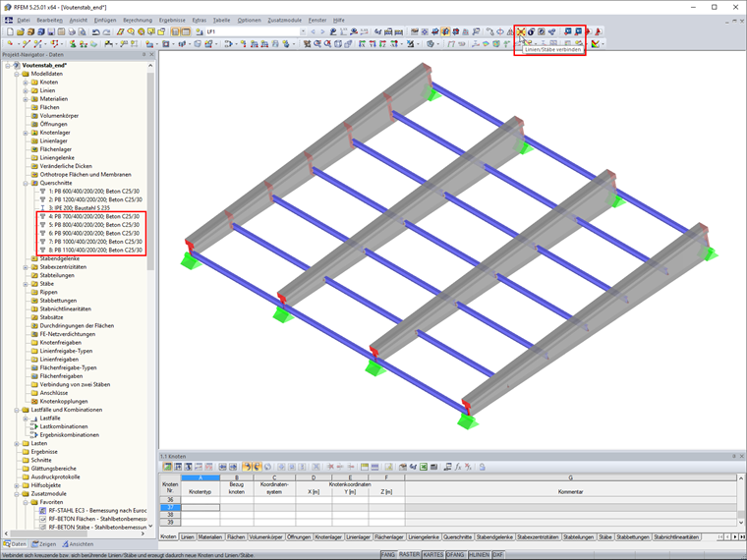
Task: Go to next load case arrow
Action: [x=322, y=31]
